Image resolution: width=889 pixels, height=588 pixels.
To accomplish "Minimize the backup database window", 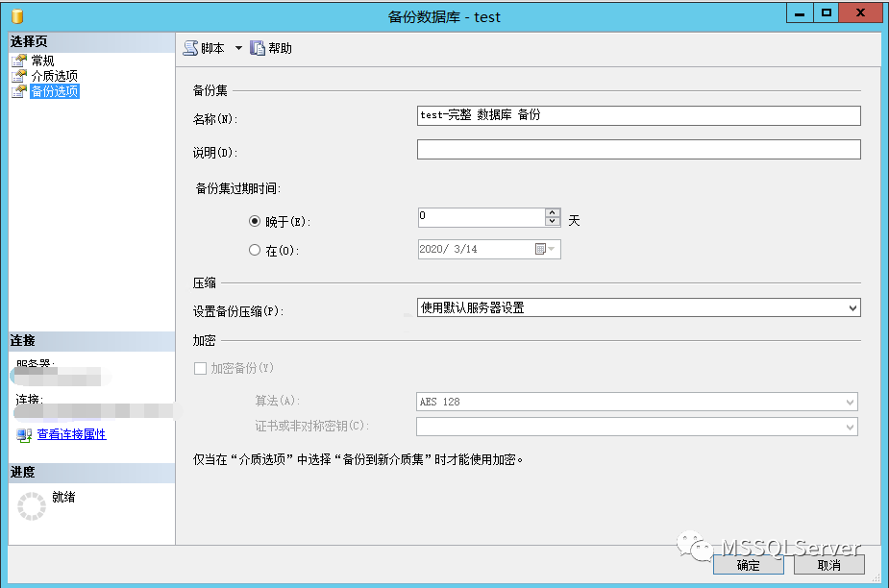I will click(800, 13).
